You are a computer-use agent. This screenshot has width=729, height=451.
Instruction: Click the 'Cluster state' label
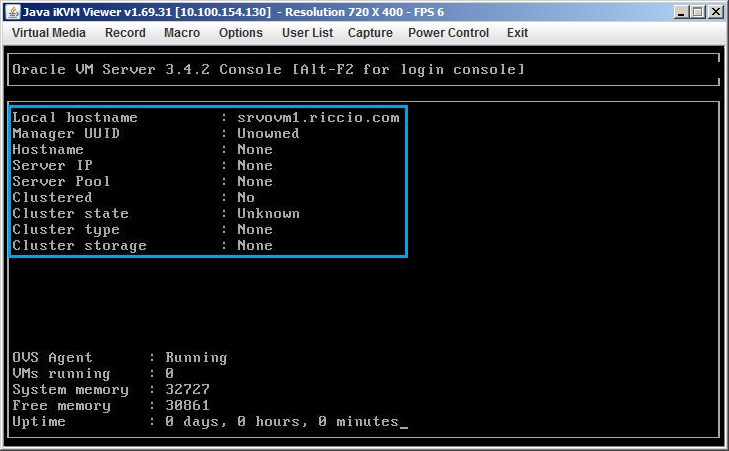pos(70,213)
